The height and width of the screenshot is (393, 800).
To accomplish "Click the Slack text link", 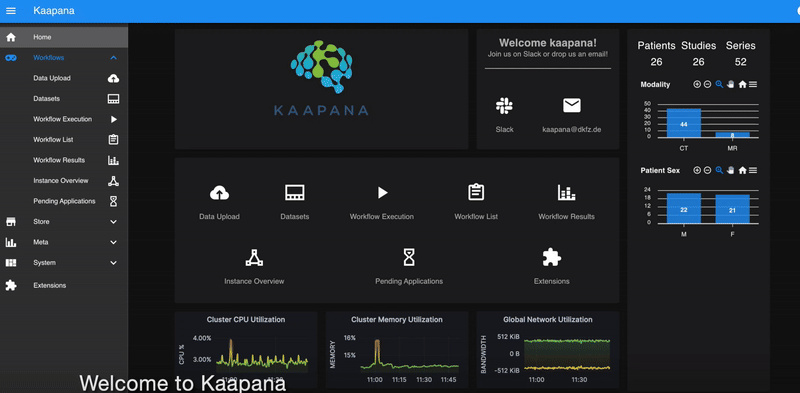I will coord(504,130).
